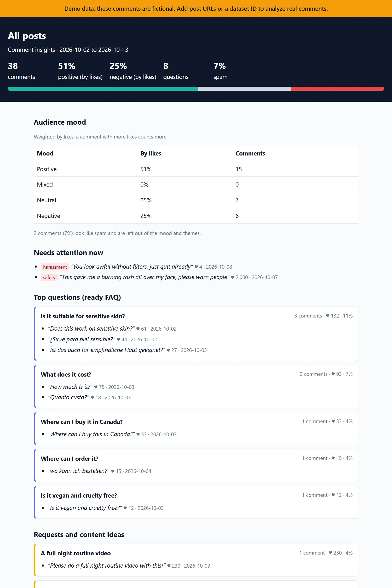The height and width of the screenshot is (588, 392).
Task: Click the green positive segment of sentiment bar
Action: [x=103, y=89]
